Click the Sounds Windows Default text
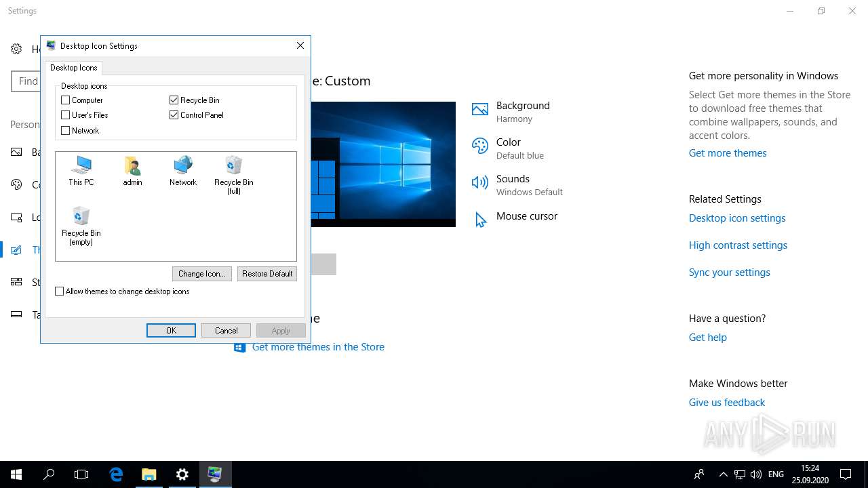The width and height of the screenshot is (868, 488). 530,185
